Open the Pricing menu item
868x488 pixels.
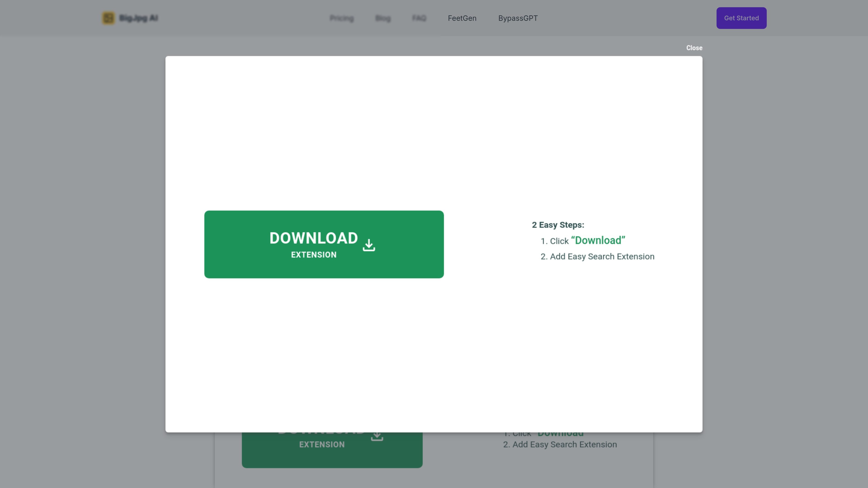(342, 18)
